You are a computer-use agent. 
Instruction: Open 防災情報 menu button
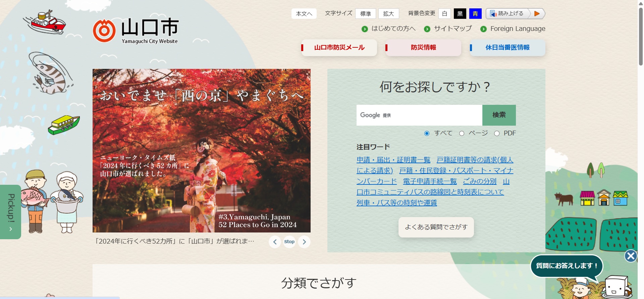[423, 47]
